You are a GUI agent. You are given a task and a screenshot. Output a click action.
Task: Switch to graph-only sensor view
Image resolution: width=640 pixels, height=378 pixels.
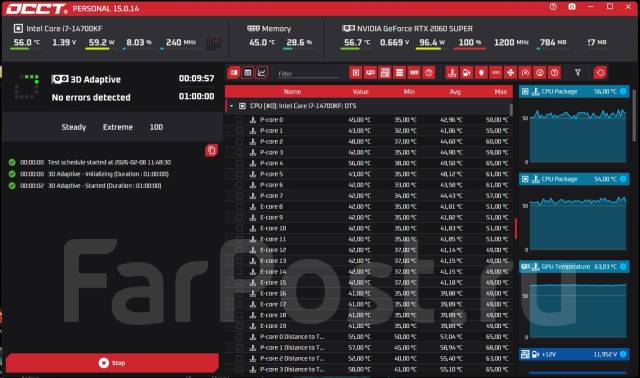point(262,73)
